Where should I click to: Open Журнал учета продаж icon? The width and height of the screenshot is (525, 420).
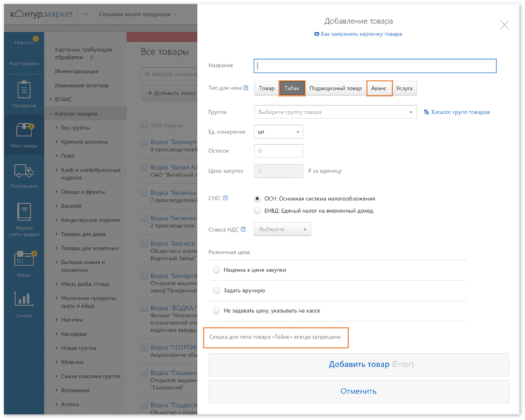click(24, 211)
